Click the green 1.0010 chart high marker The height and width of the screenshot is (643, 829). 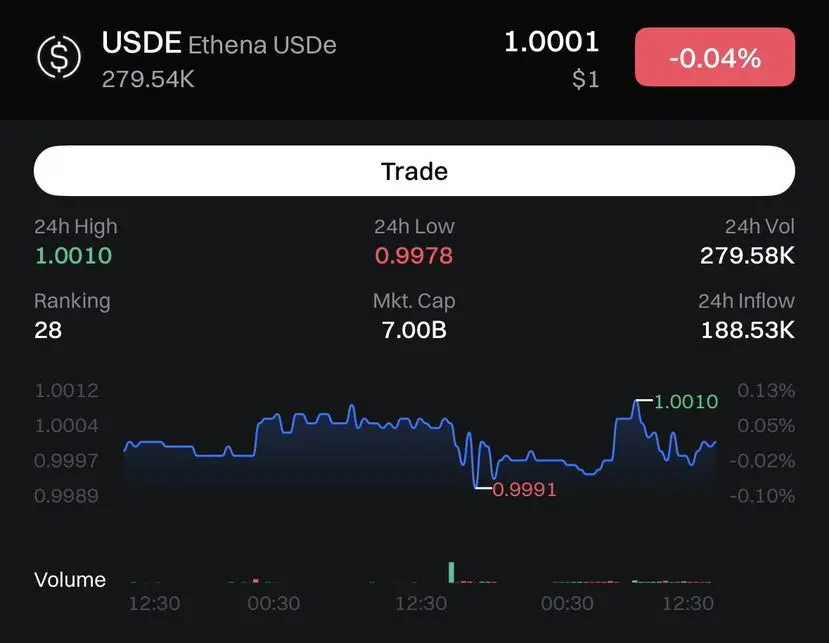click(x=686, y=402)
